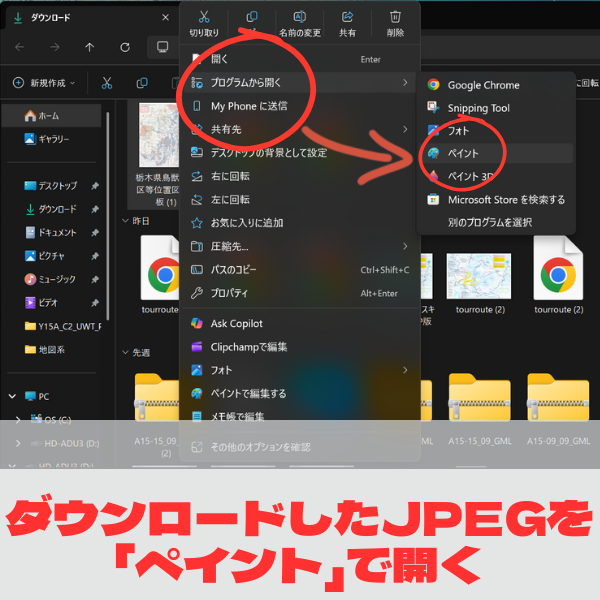Viewport: 600px width, 600px height.
Task: Choose Snipping Tool from the submenu
Action: point(478,108)
